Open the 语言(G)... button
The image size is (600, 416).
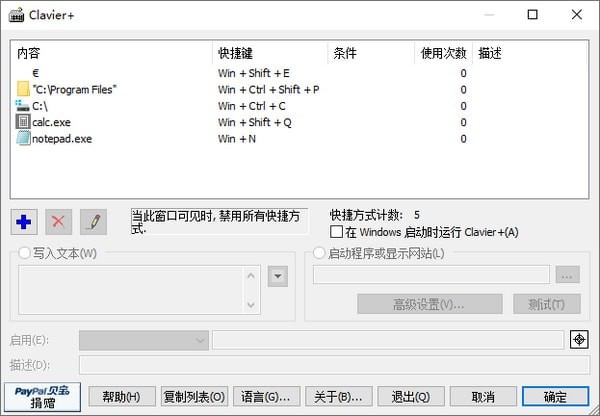click(266, 396)
